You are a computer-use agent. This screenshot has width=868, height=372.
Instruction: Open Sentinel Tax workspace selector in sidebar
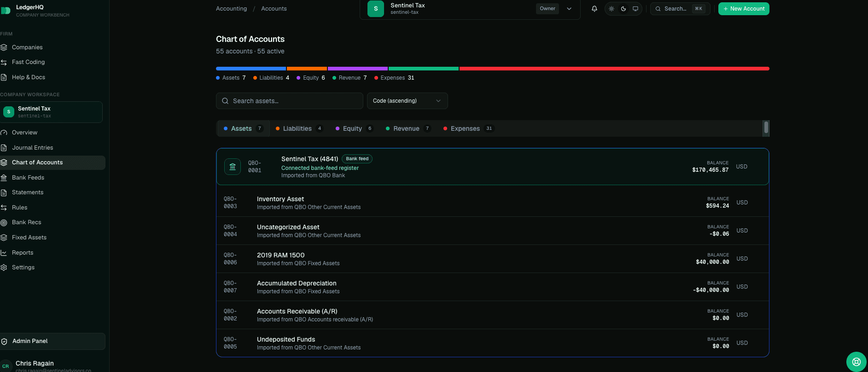point(51,112)
